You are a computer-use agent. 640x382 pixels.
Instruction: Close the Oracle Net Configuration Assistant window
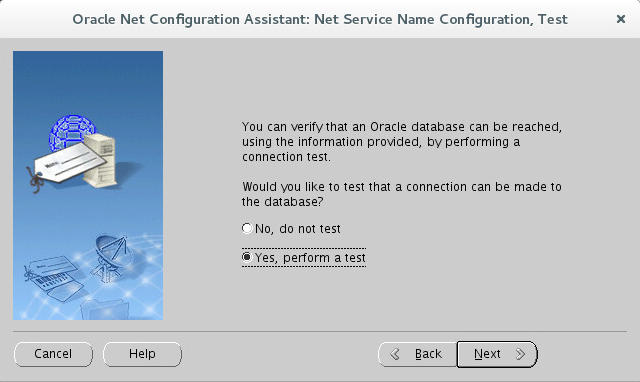tap(621, 19)
